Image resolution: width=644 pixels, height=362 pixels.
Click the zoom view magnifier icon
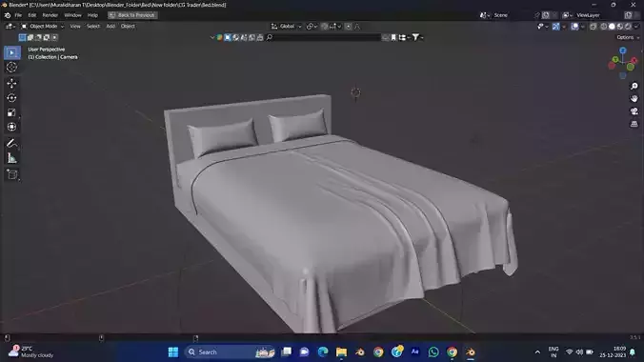pyautogui.click(x=634, y=86)
